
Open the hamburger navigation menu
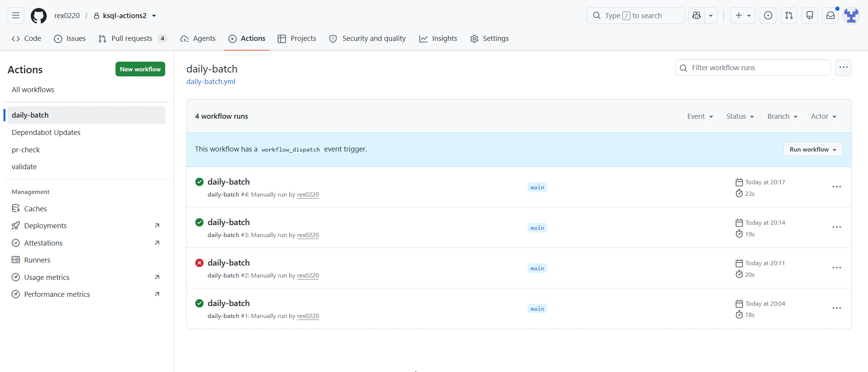16,15
